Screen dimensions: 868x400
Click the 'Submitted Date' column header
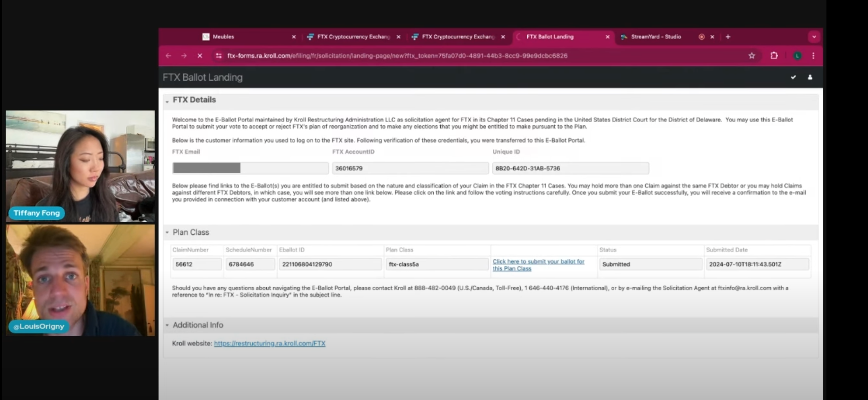[x=727, y=250]
